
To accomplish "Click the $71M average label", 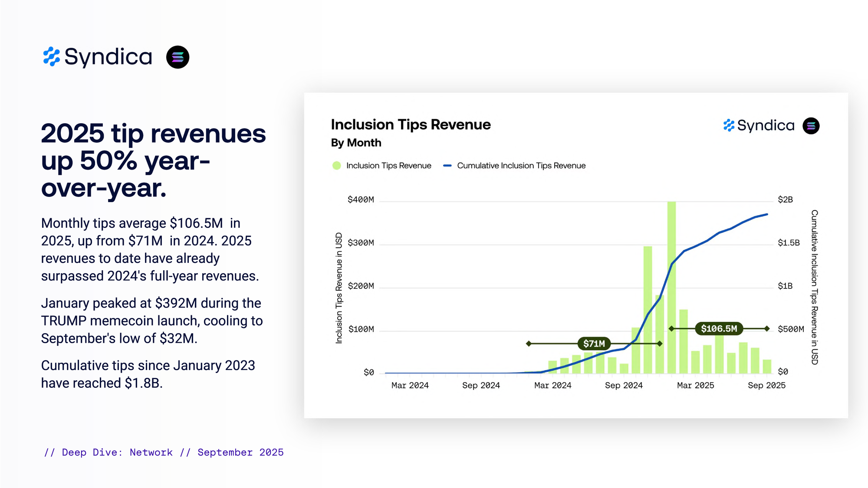I will click(x=594, y=344).
